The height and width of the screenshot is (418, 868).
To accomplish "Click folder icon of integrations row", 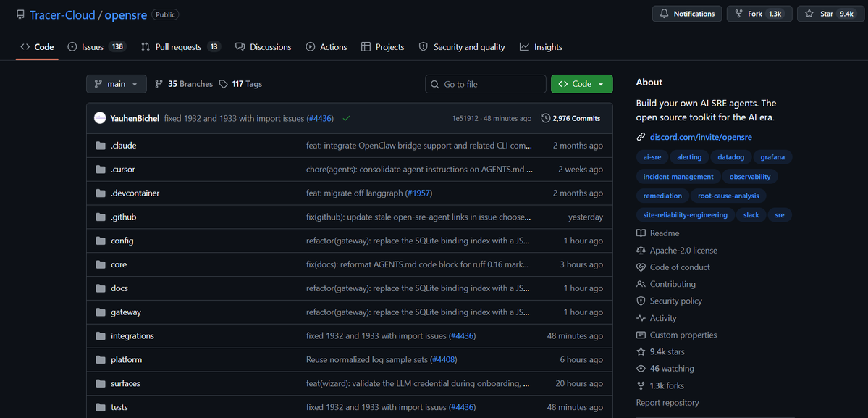I will click(100, 336).
